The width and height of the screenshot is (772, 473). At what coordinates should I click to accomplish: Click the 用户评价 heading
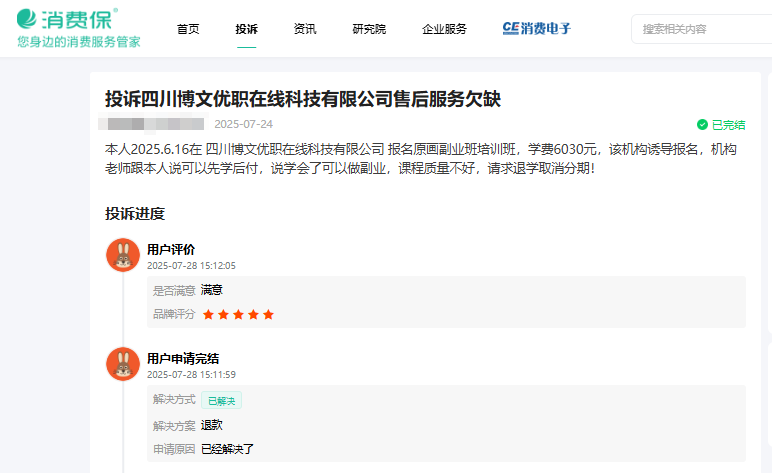[x=171, y=250]
